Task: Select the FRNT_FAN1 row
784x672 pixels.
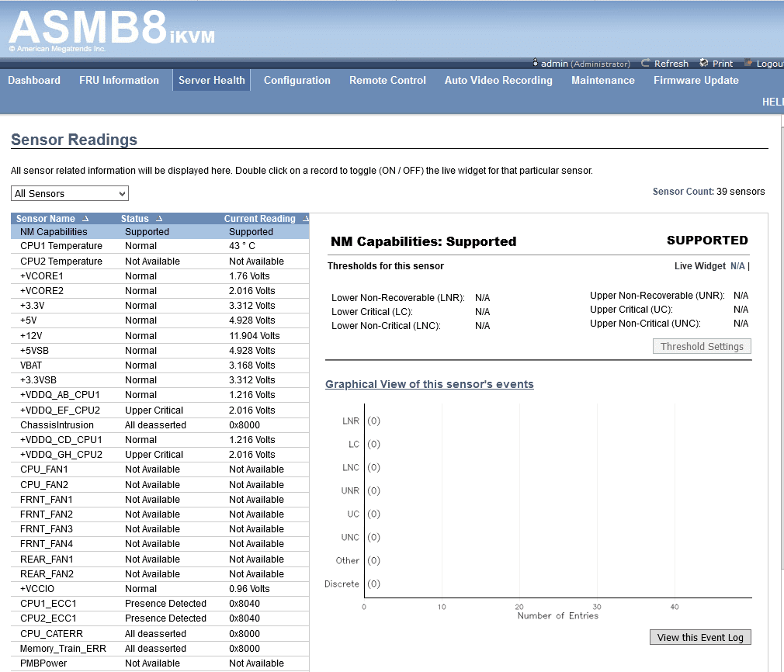Action: pyautogui.click(x=160, y=500)
